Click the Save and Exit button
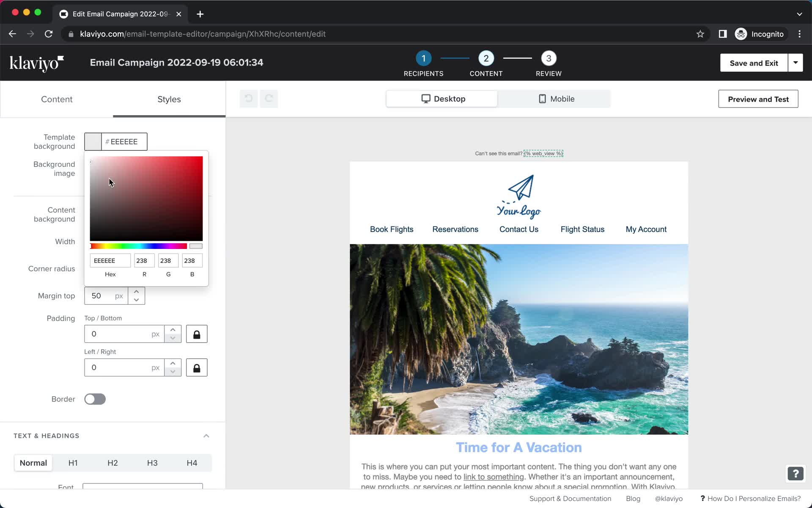 click(754, 63)
